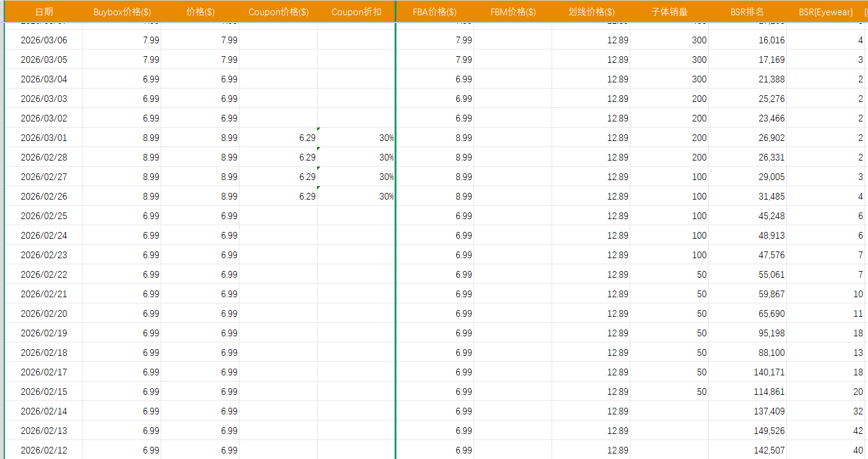Click the Coupon折扣 column header
The height and width of the screenshot is (459, 868).
356,12
